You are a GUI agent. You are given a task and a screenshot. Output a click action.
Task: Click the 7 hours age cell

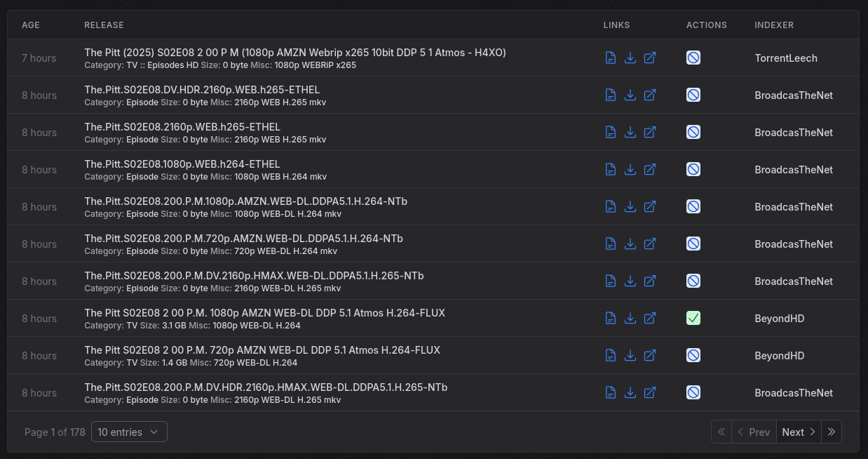click(x=39, y=58)
